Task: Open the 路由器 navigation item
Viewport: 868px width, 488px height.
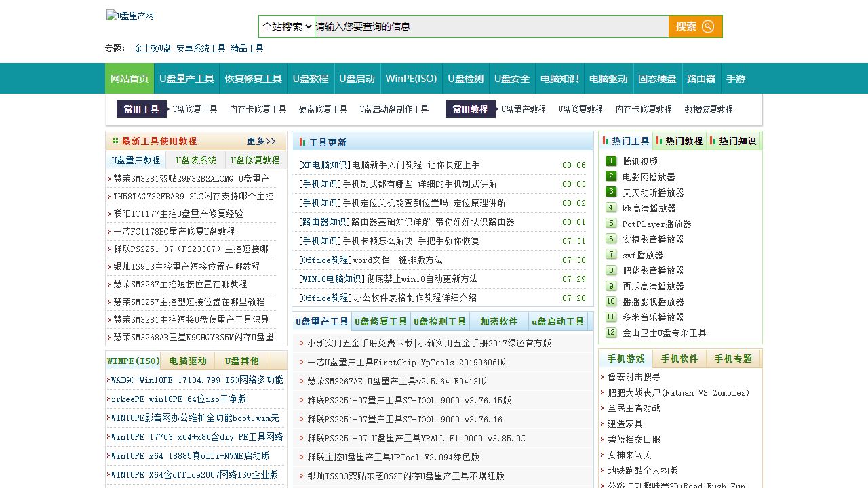Action: (701, 79)
